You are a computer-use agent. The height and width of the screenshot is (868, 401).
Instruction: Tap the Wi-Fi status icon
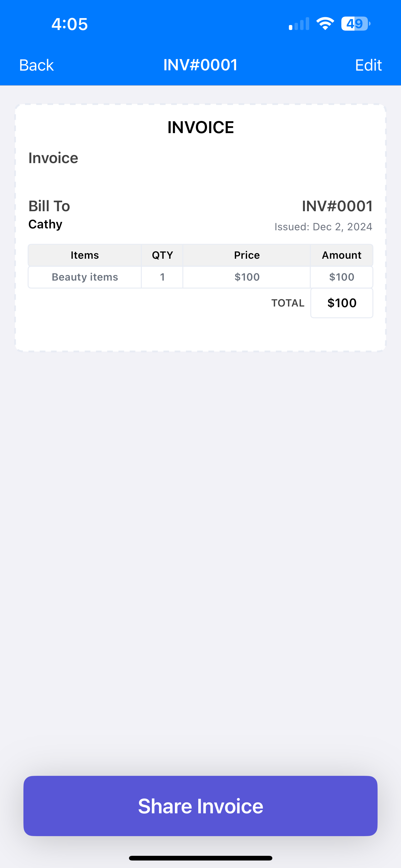(x=325, y=23)
